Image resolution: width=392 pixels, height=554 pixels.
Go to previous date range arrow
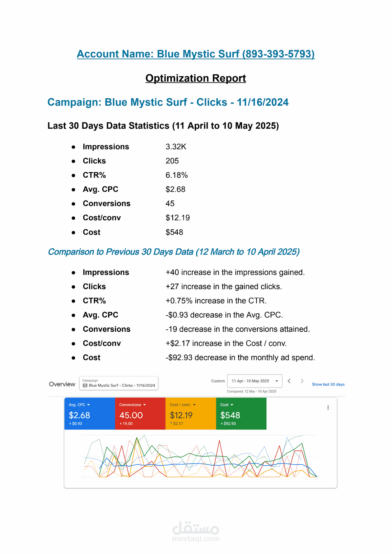(289, 381)
